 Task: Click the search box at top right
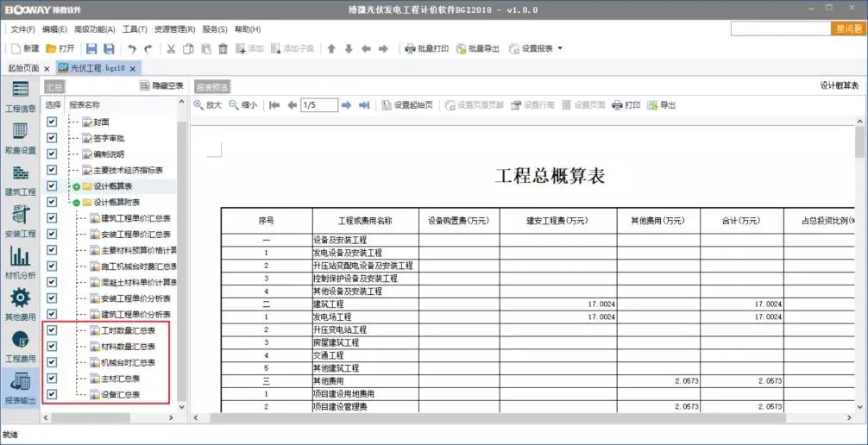pyautogui.click(x=781, y=28)
